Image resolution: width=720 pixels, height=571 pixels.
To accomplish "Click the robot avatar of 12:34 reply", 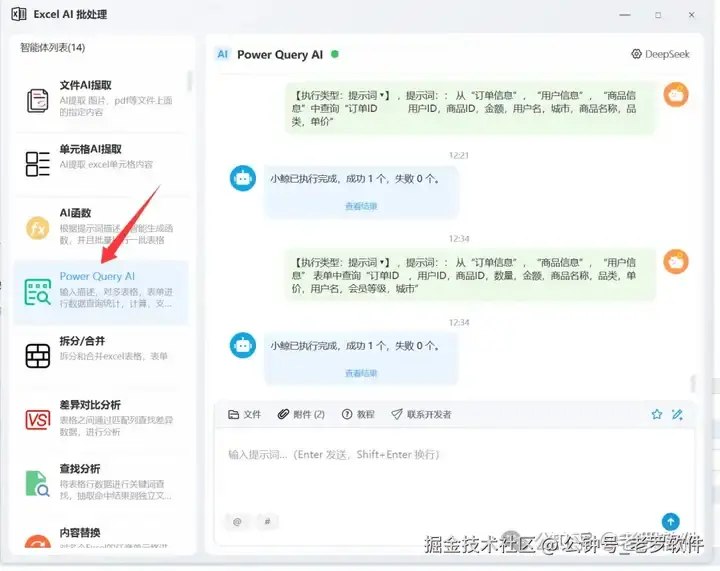I will (x=243, y=345).
